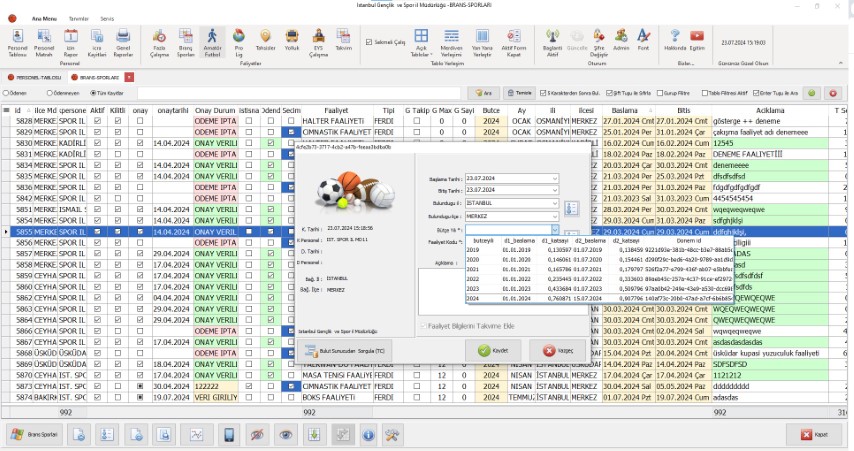854x451 pixels.
Task: Click the Kapat button at bottom right
Action: [813, 434]
